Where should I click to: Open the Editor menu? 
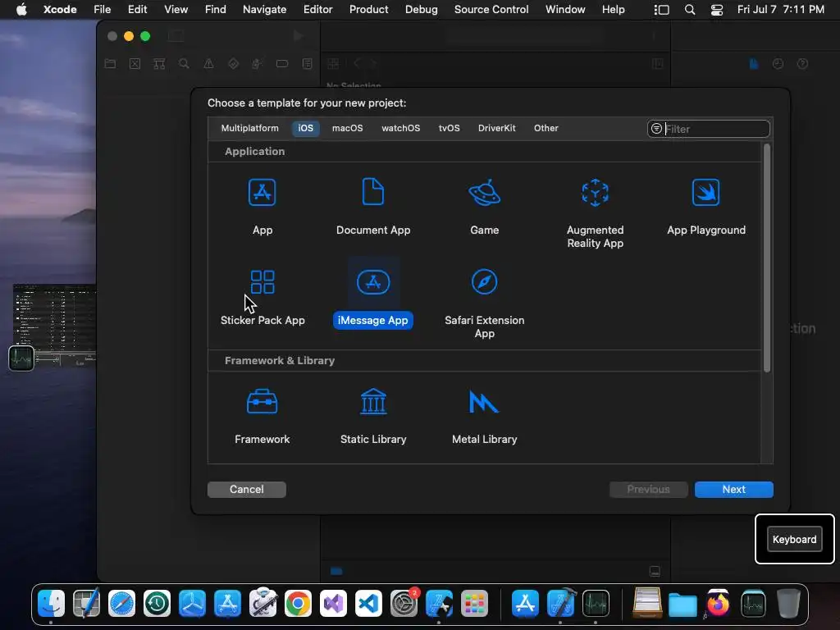[317, 9]
